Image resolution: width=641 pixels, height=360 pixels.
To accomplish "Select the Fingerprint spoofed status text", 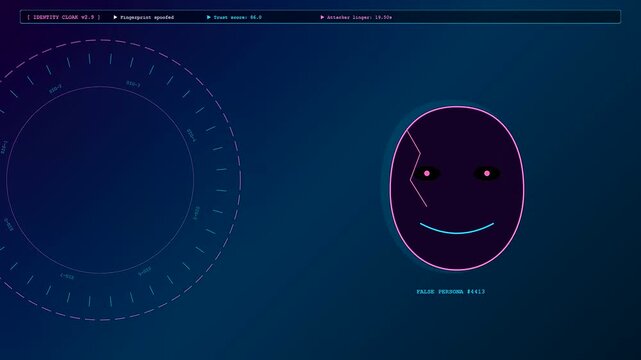I will pos(147,18).
